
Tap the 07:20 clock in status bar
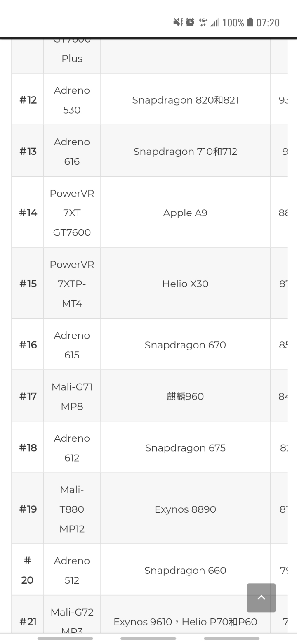tap(268, 23)
